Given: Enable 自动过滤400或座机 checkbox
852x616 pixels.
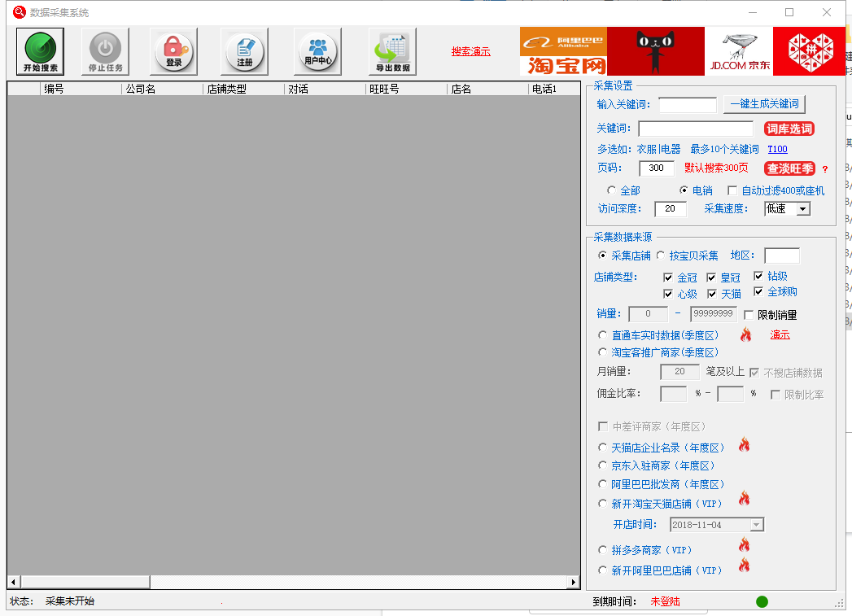Looking at the screenshot, I should tap(732, 190).
